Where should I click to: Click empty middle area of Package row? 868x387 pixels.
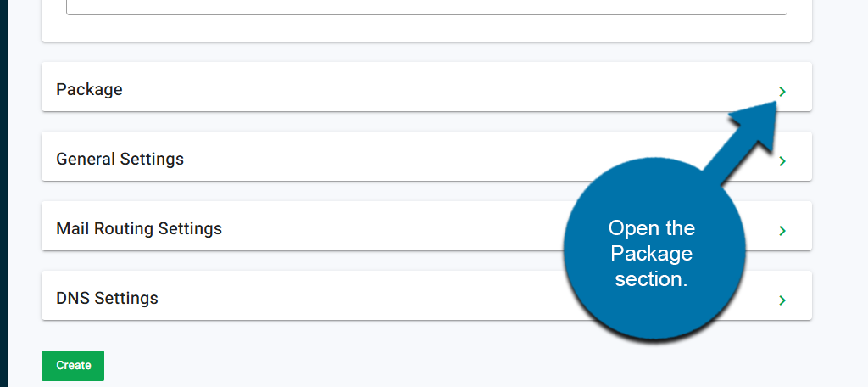click(381, 87)
